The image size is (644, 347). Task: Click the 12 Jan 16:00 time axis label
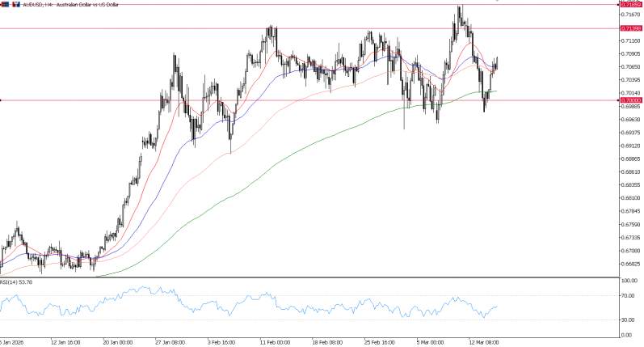pos(65,342)
